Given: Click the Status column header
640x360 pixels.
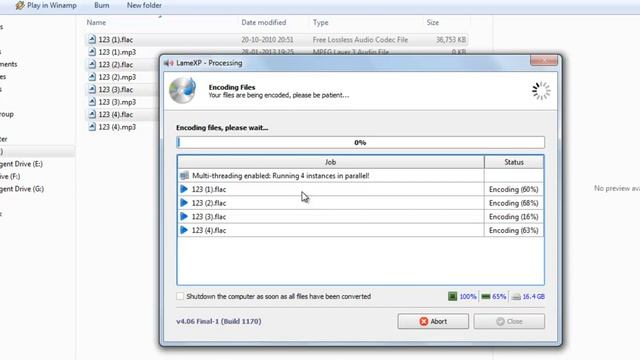Looking at the screenshot, I should 514,162.
